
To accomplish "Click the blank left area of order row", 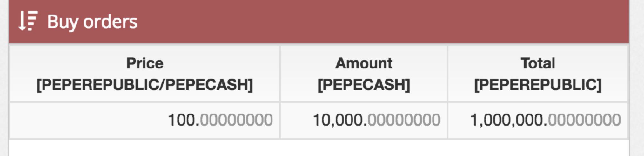I will pos(86,120).
